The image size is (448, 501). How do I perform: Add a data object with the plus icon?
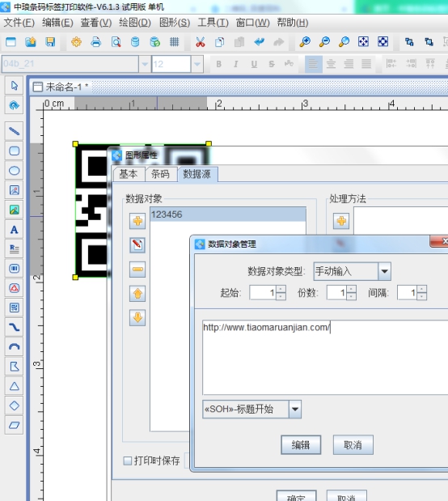tap(137, 221)
